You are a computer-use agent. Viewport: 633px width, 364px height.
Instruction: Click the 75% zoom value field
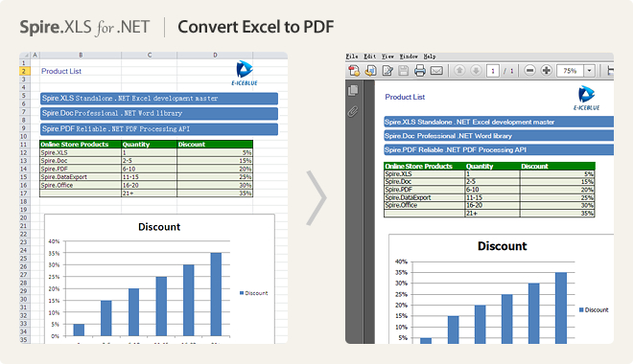pyautogui.click(x=570, y=71)
